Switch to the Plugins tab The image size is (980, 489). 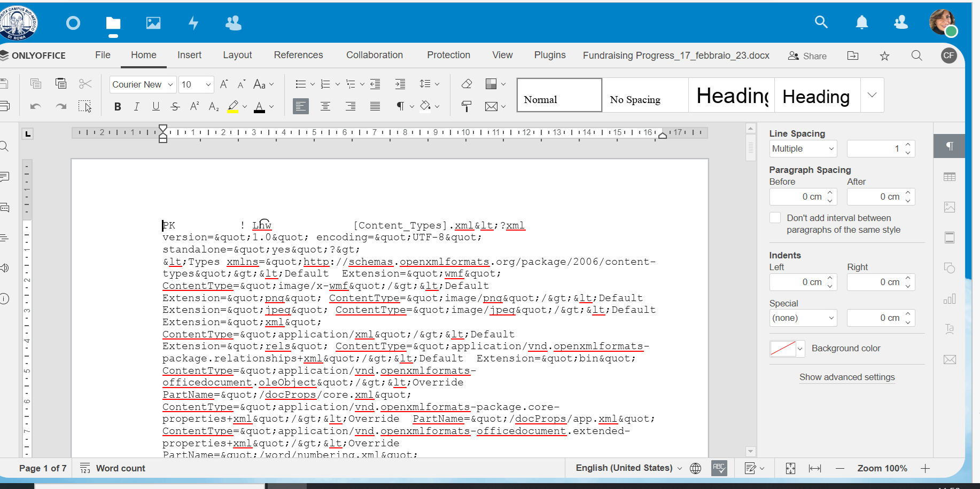(549, 55)
